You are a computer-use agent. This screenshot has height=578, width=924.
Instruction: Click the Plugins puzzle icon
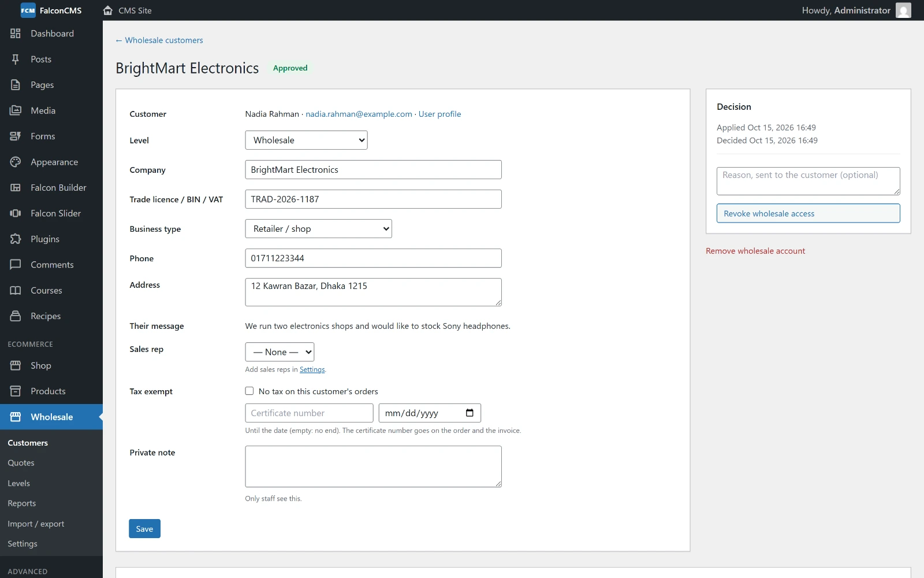click(x=16, y=239)
